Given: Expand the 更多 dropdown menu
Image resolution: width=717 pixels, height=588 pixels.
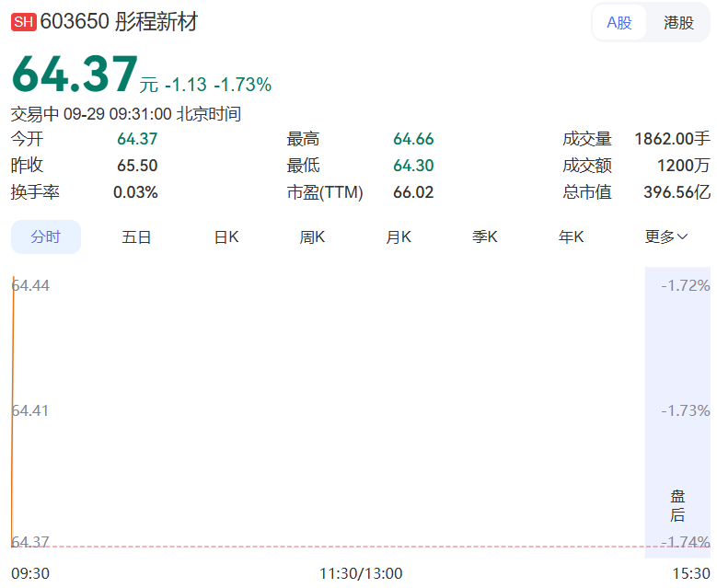Looking at the screenshot, I should pyautogui.click(x=665, y=236).
